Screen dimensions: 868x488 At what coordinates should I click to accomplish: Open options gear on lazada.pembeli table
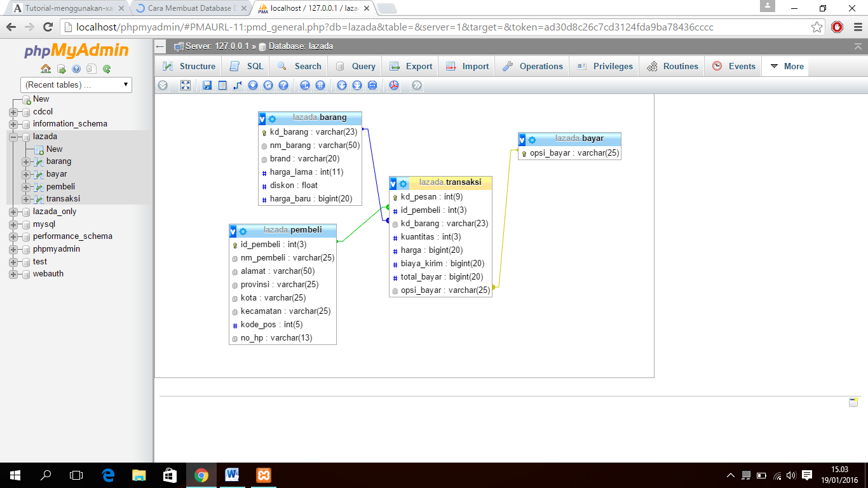click(243, 231)
